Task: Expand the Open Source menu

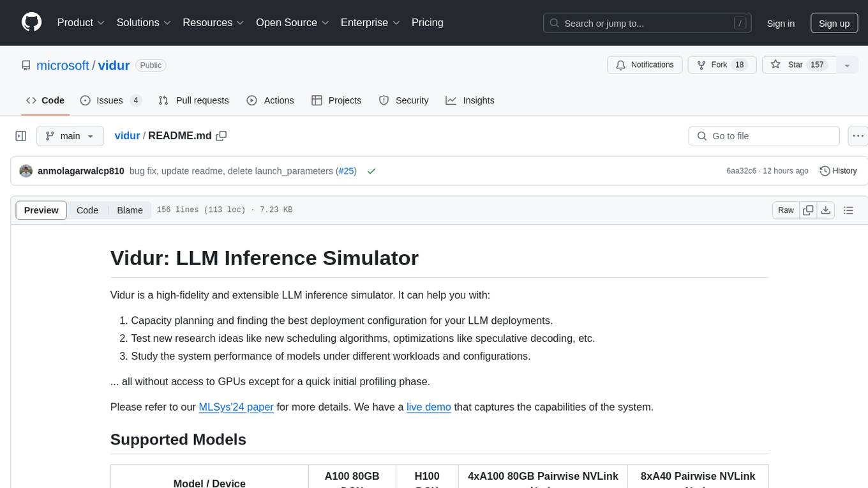Action: click(x=292, y=22)
